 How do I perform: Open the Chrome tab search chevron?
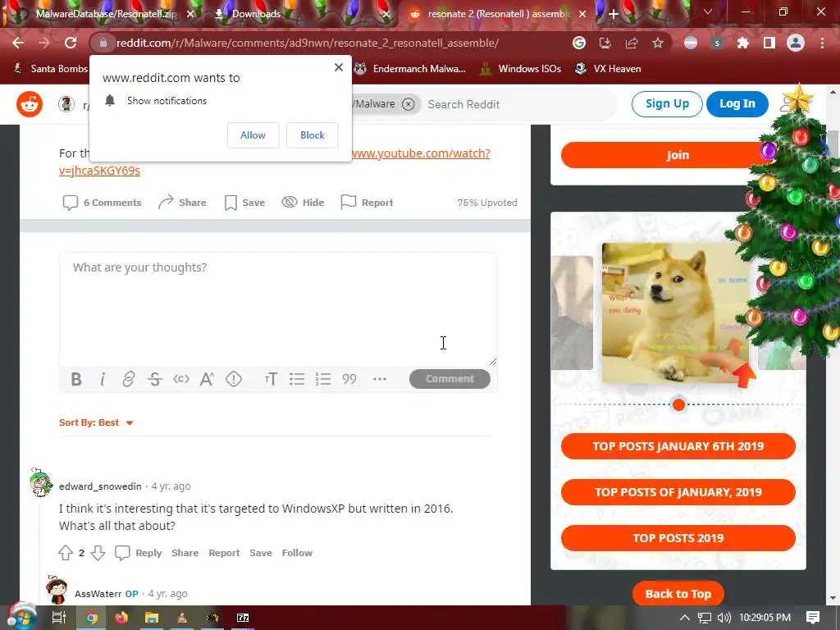pyautogui.click(x=708, y=11)
